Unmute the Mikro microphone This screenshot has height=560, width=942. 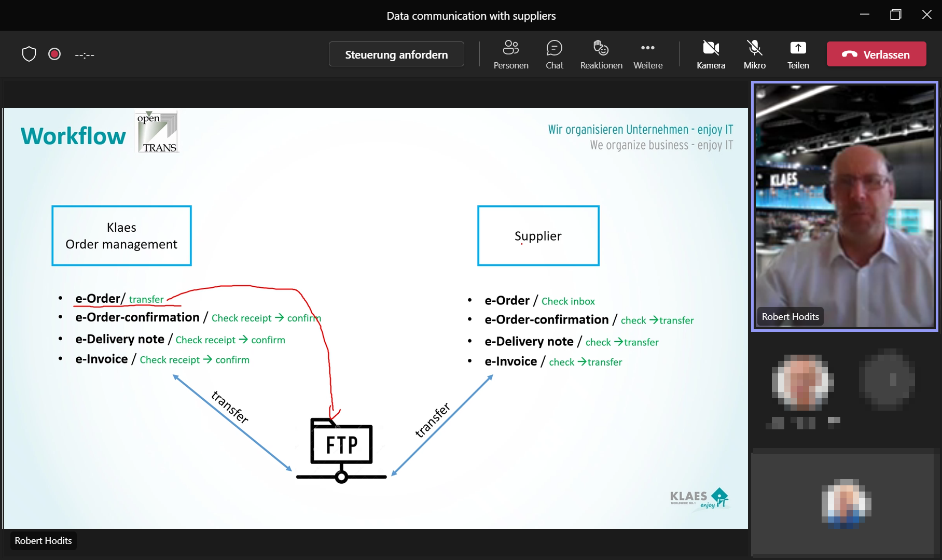[x=754, y=54]
